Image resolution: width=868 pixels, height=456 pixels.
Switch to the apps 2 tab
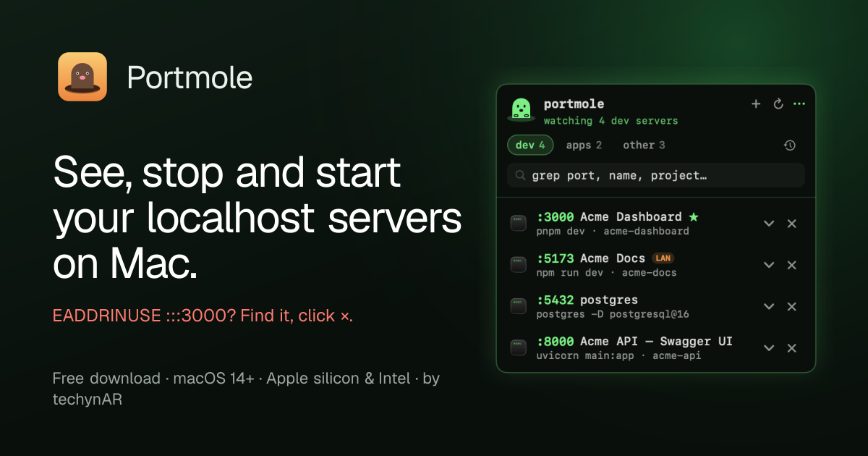(x=584, y=145)
